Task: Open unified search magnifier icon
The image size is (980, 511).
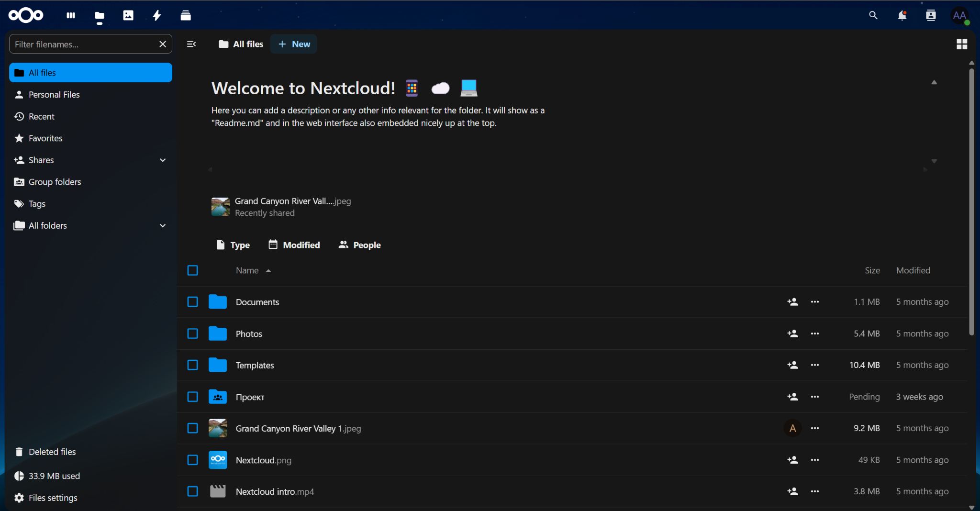Action: 873,15
